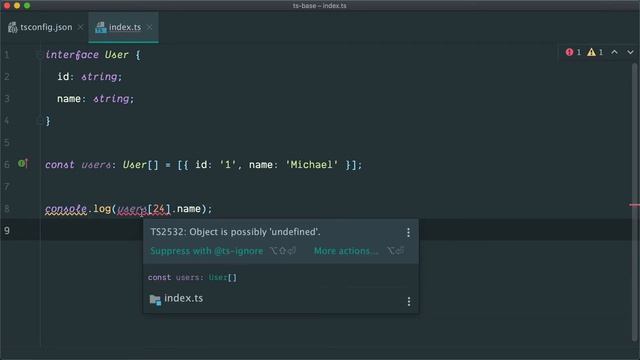Open the options menu beside TS2532 message
Image resolution: width=640 pixels, height=360 pixels.
point(408,233)
